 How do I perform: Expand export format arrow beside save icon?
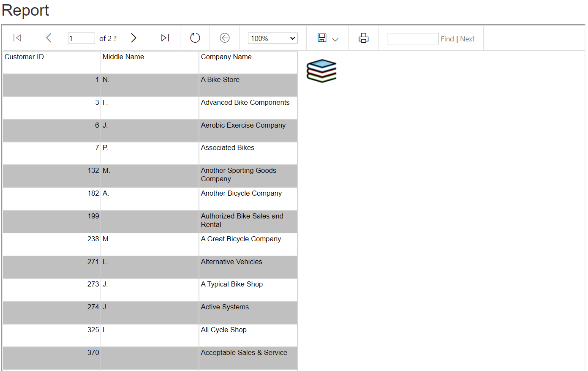[x=335, y=39]
